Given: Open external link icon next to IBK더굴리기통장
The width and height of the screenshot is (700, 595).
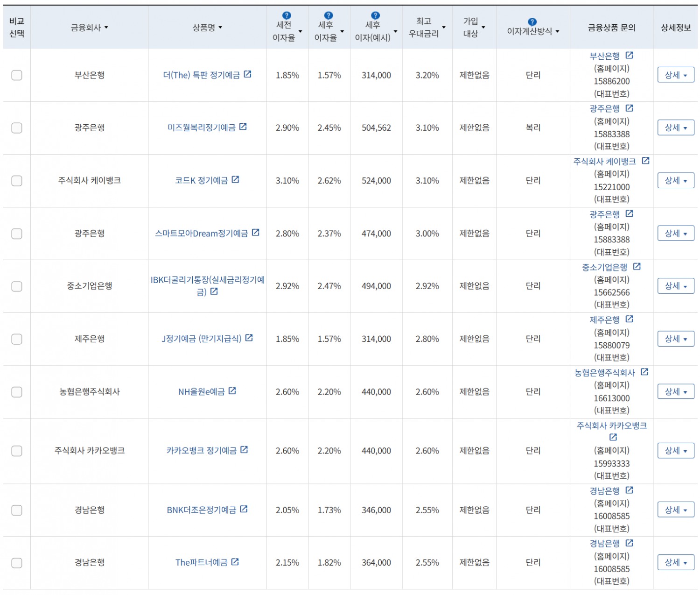Looking at the screenshot, I should (x=214, y=291).
